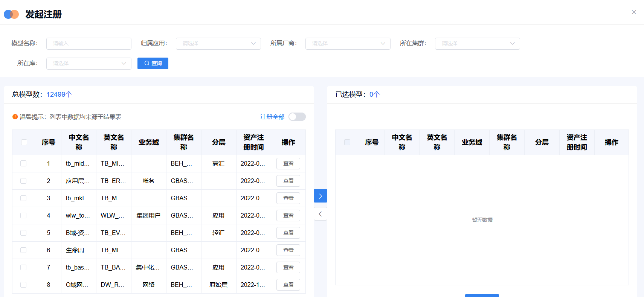Image resolution: width=644 pixels, height=297 pixels.
Task: Click the TB_BA English name cell
Action: [x=113, y=267]
